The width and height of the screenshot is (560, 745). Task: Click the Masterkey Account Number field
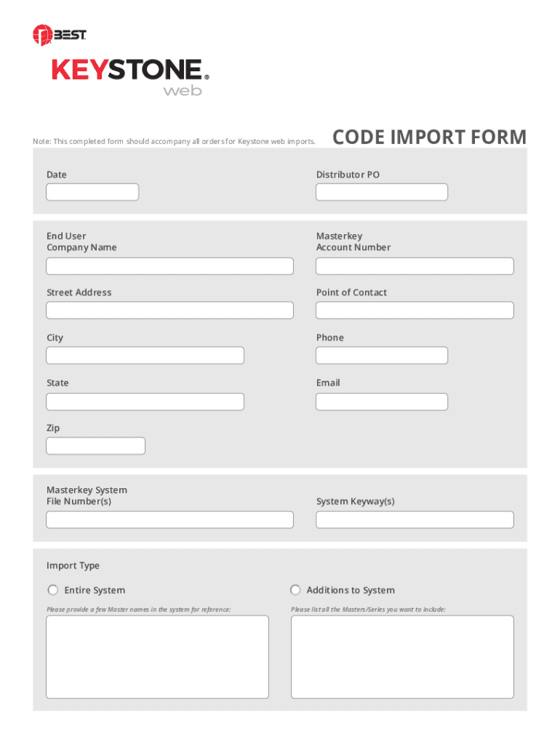coord(415,266)
